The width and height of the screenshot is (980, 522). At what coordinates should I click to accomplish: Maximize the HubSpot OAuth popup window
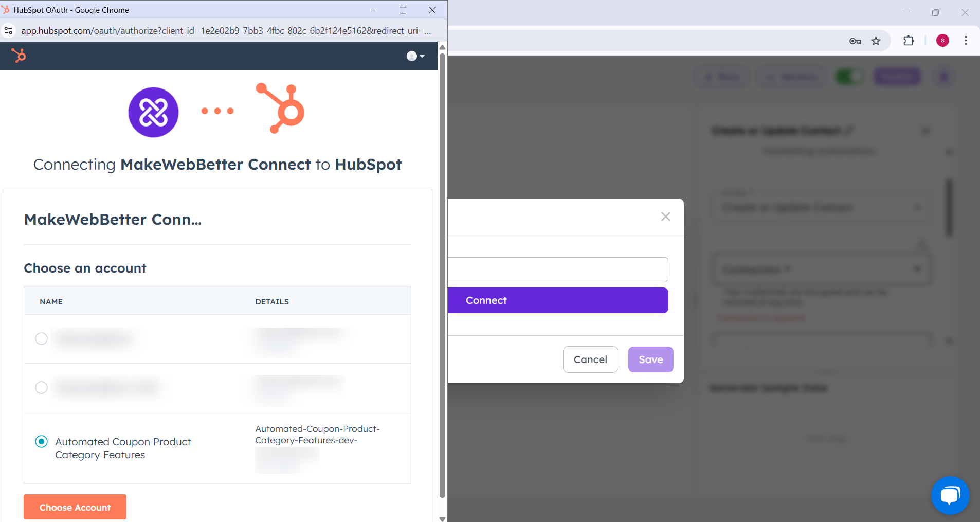[403, 10]
